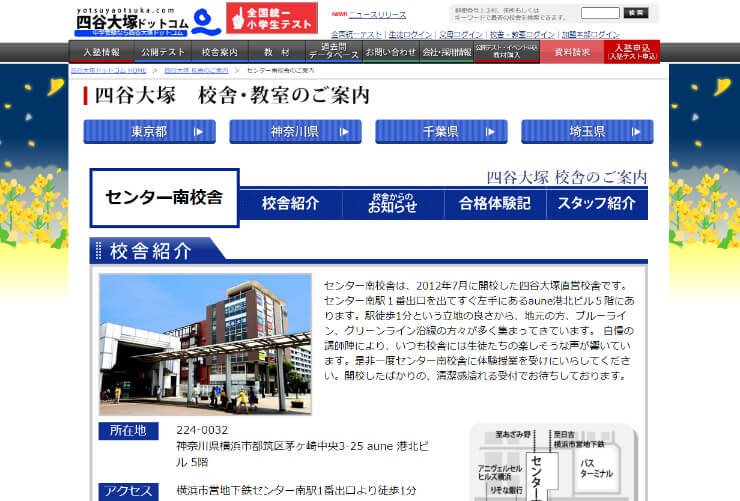Switch to 校舎からのお知らせ tab
Viewport: 740px width, 501px height.
coord(393,204)
